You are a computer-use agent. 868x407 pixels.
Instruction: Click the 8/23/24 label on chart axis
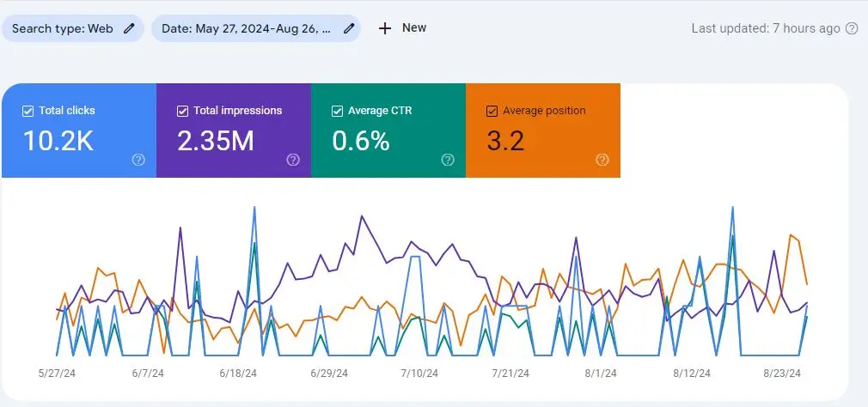(783, 374)
